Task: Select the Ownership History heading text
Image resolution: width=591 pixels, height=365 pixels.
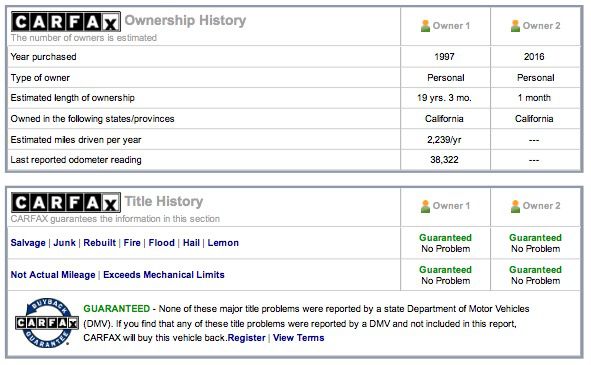Action: pyautogui.click(x=185, y=20)
